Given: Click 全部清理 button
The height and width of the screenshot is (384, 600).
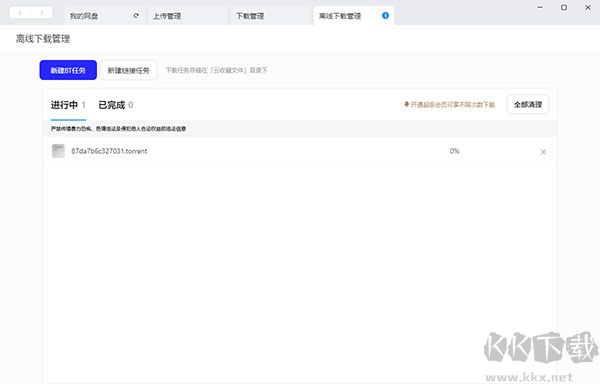Looking at the screenshot, I should [528, 104].
